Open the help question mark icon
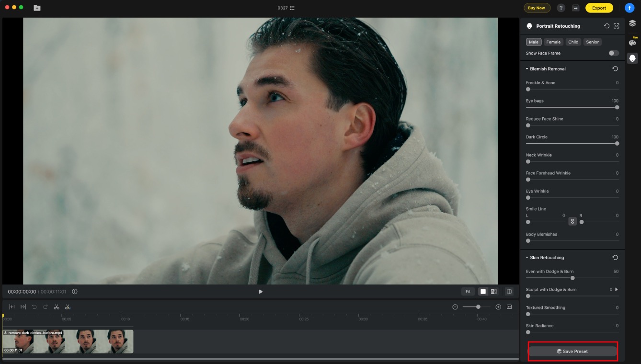 [x=561, y=8]
